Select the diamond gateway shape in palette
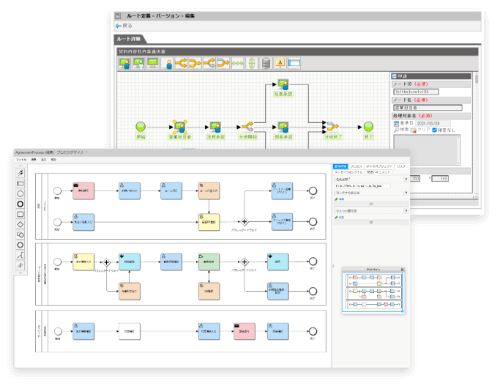This screenshot has width=497, height=386. coord(20,224)
